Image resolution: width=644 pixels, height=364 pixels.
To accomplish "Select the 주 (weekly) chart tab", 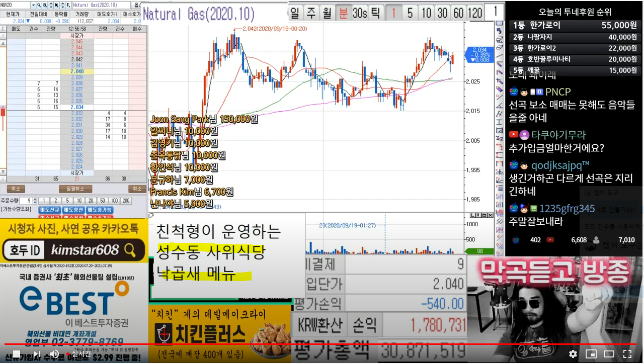I will click(312, 12).
